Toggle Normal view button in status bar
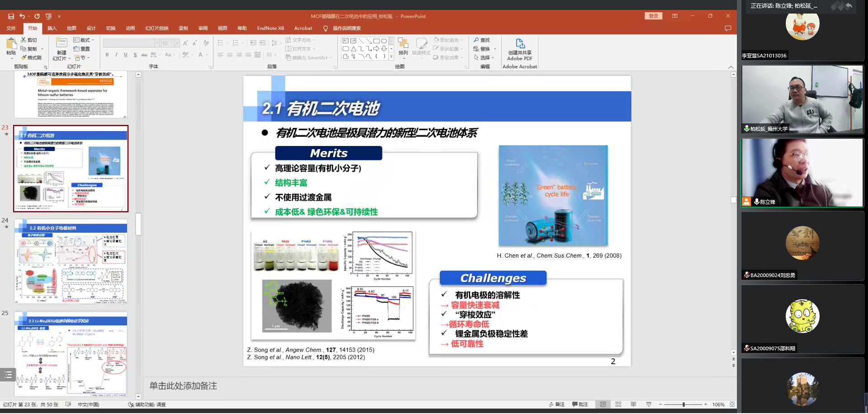Viewport: 868px width, 414px height. click(603, 405)
